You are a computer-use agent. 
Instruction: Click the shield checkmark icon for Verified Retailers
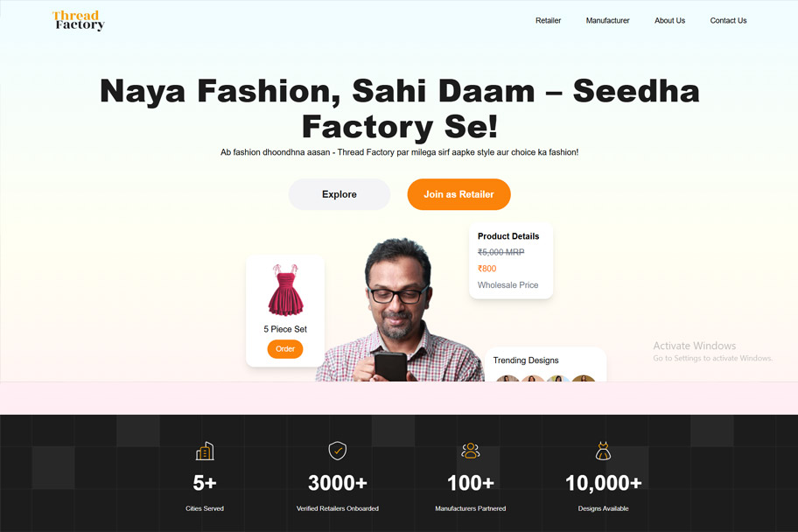[x=338, y=451]
